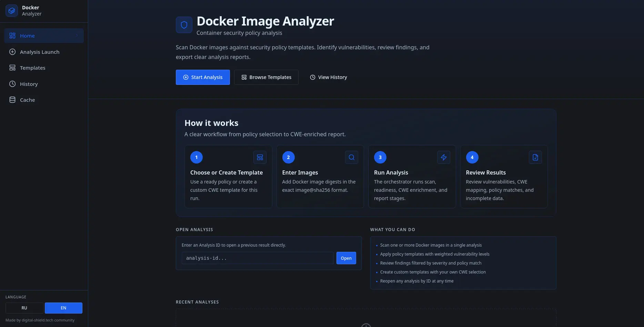Expand the chevron on the Home item

77,36
